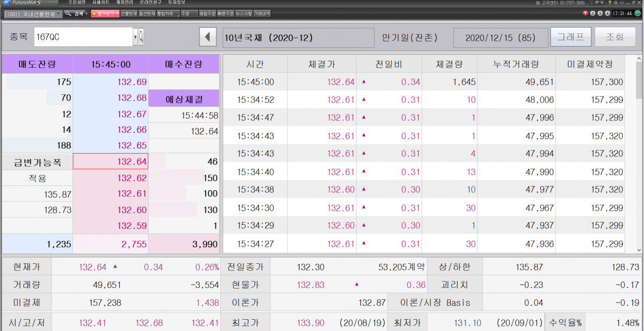Open the 계좌관리 menu
The image size is (644, 331).
coord(124,3)
